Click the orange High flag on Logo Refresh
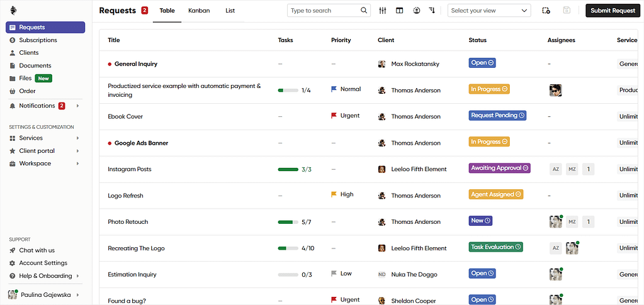Viewport: 644px width, 305px height. tap(334, 194)
